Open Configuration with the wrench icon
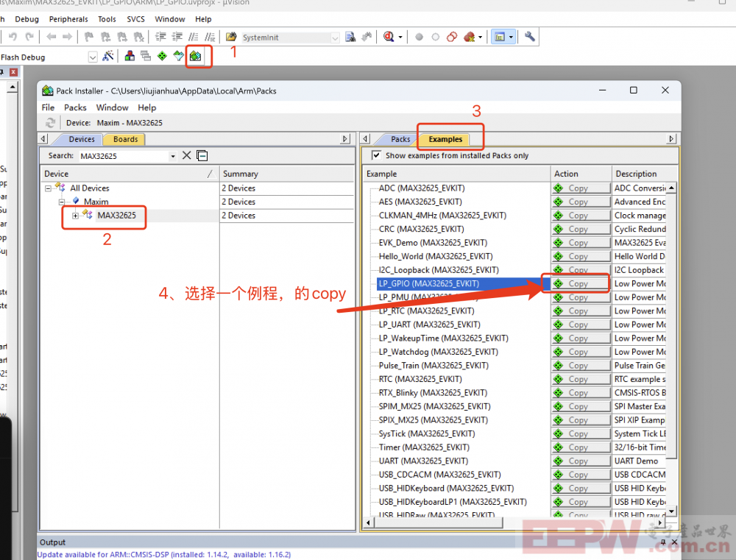Screen dimensions: 736x560 529,37
